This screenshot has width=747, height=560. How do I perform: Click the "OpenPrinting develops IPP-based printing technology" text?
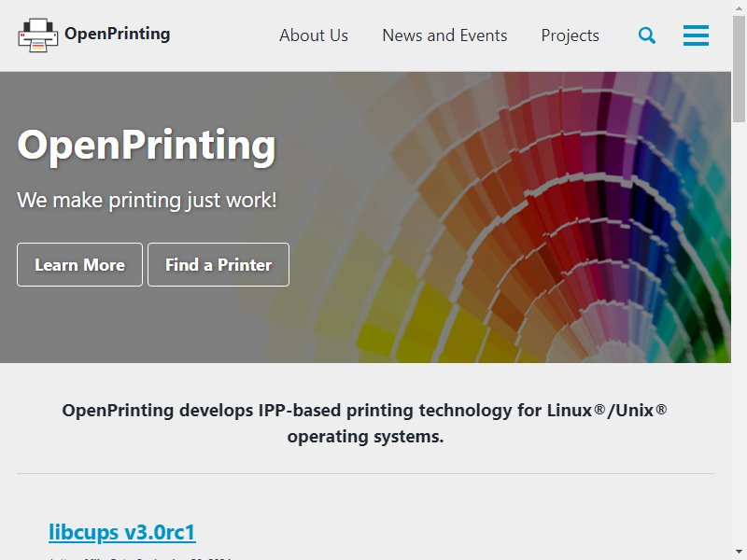coord(365,424)
